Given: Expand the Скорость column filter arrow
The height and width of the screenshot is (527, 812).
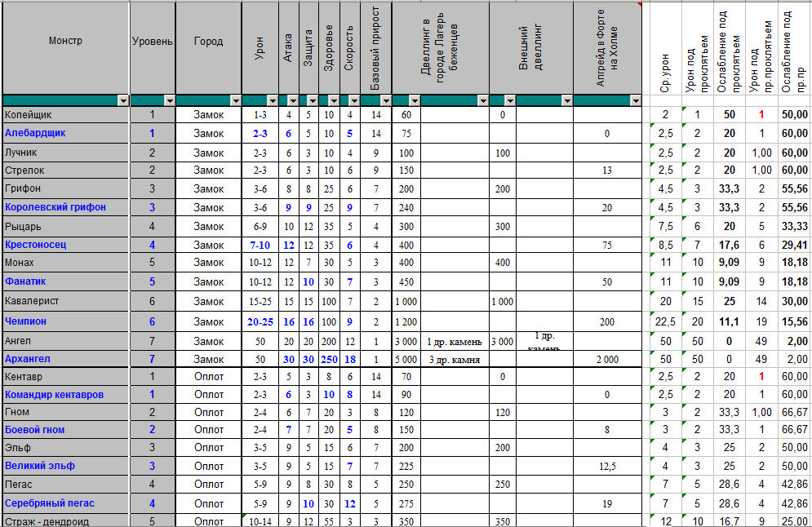Looking at the screenshot, I should click(x=353, y=100).
